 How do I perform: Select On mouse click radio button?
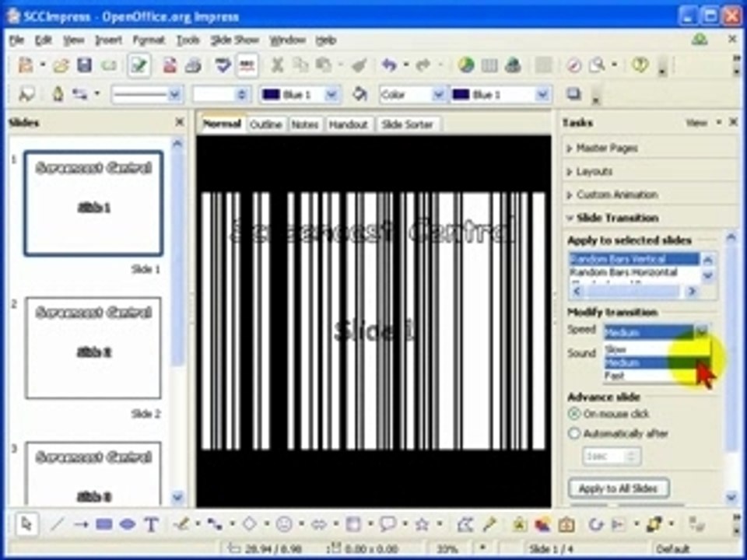click(x=574, y=414)
